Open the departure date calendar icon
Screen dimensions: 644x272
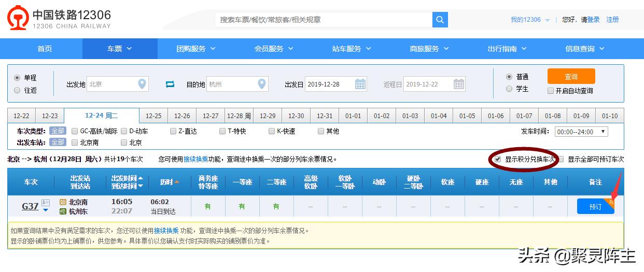[x=360, y=84]
